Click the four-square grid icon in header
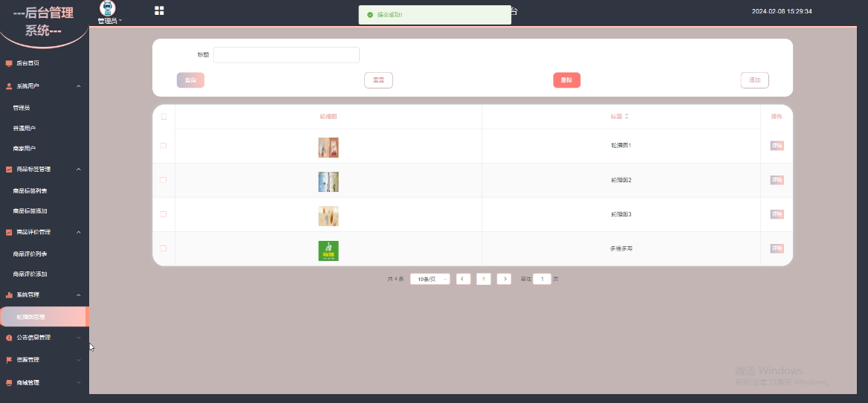 pyautogui.click(x=159, y=10)
